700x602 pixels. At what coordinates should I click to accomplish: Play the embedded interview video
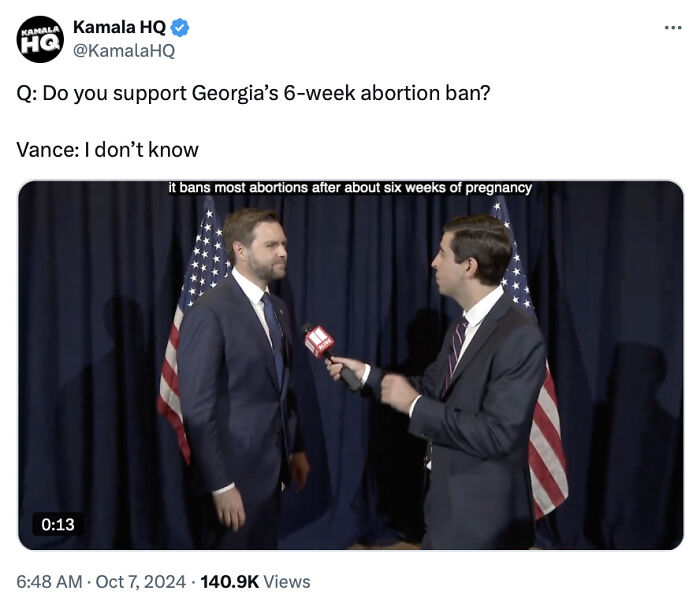click(x=350, y=365)
